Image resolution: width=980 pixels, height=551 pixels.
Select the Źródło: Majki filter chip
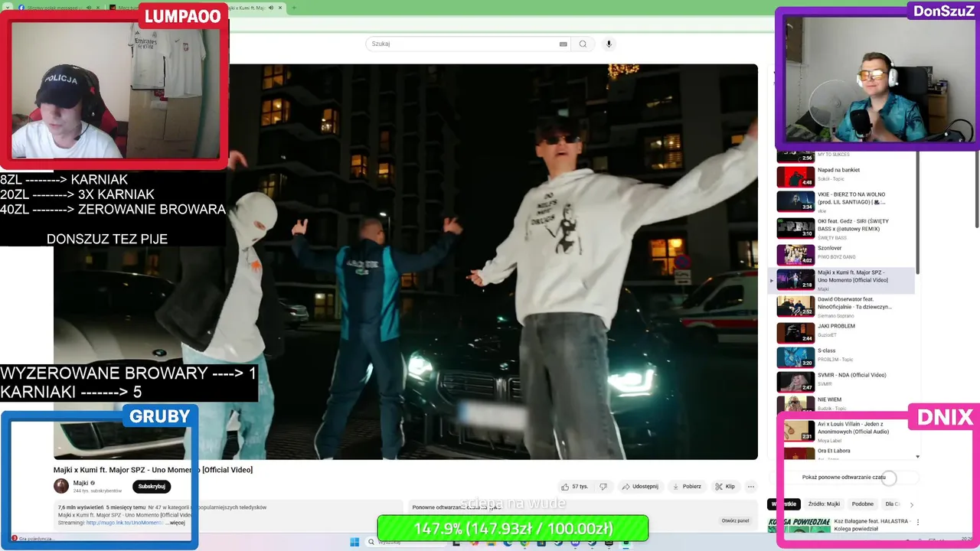(x=824, y=504)
